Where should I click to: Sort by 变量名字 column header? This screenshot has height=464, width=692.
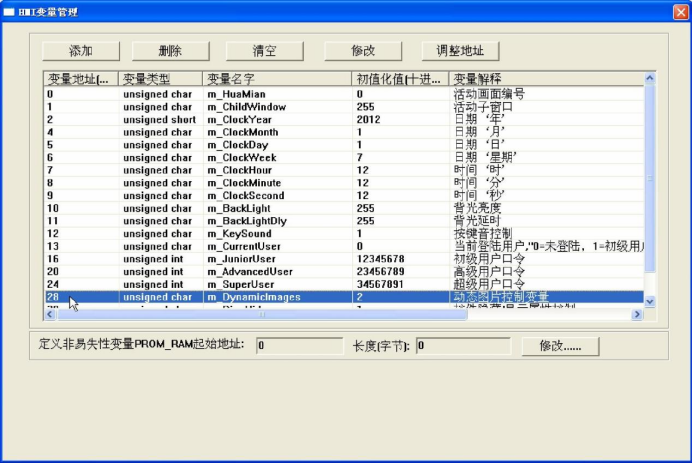pyautogui.click(x=277, y=79)
